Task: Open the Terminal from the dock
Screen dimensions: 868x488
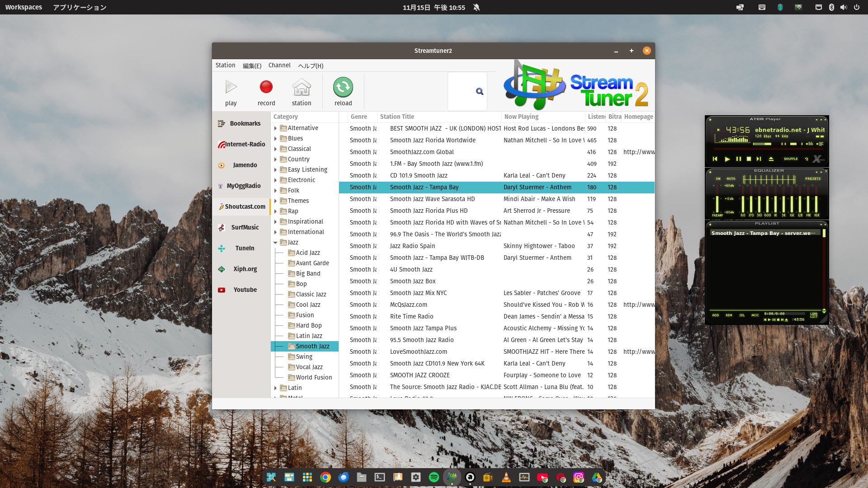Action: pyautogui.click(x=379, y=477)
